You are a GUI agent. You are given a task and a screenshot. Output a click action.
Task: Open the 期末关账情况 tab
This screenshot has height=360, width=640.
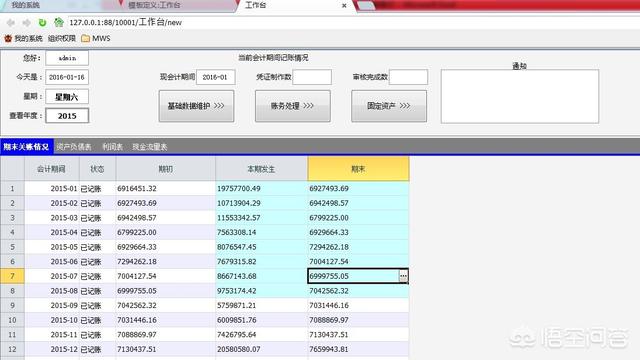coord(27,147)
